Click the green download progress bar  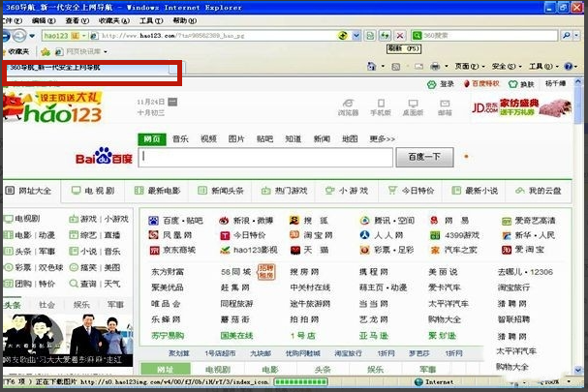tap(300, 382)
